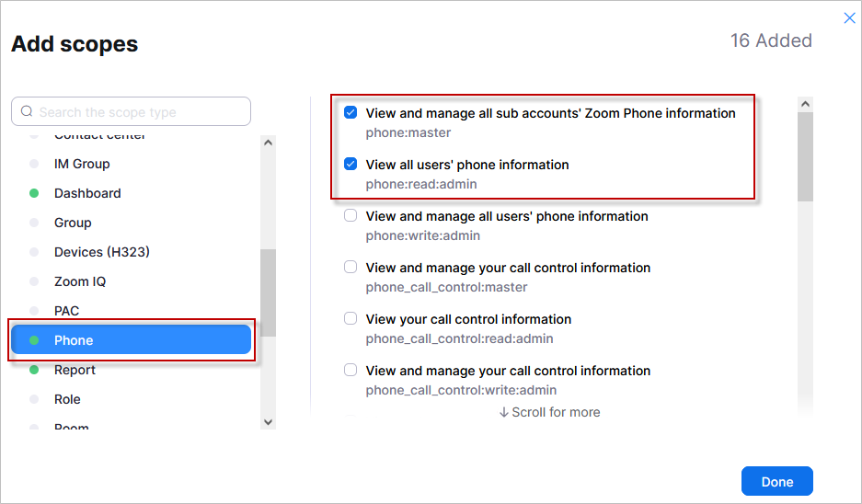Open the Devices (H323) category
The height and width of the screenshot is (504, 862).
(102, 252)
